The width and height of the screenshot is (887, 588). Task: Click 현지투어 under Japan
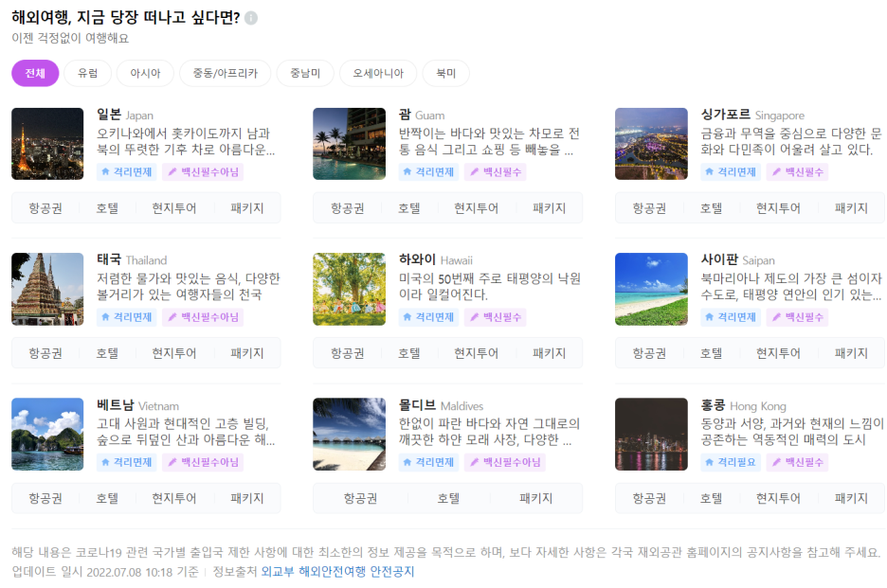(x=174, y=208)
